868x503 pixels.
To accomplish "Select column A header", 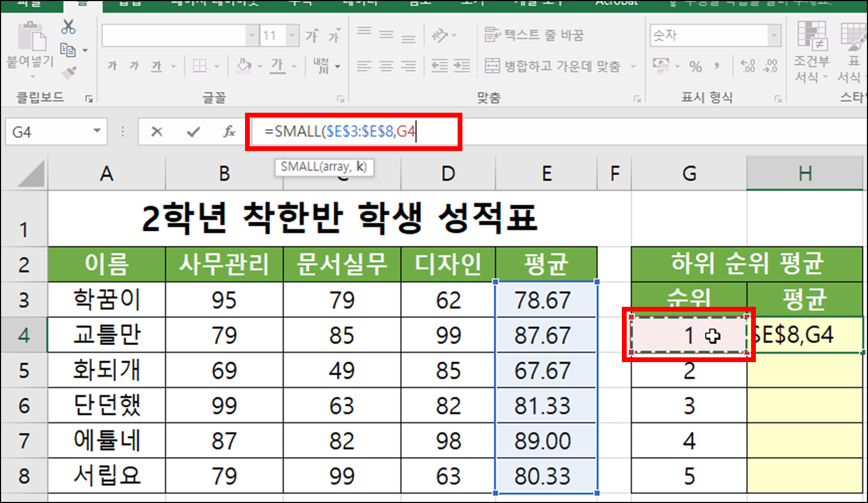I will (x=106, y=173).
